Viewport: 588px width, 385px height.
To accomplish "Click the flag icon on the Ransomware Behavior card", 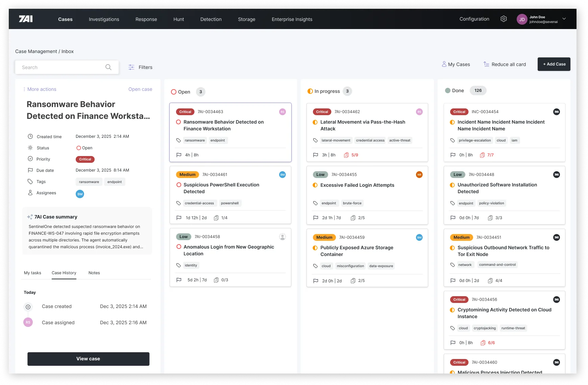I will [179, 155].
